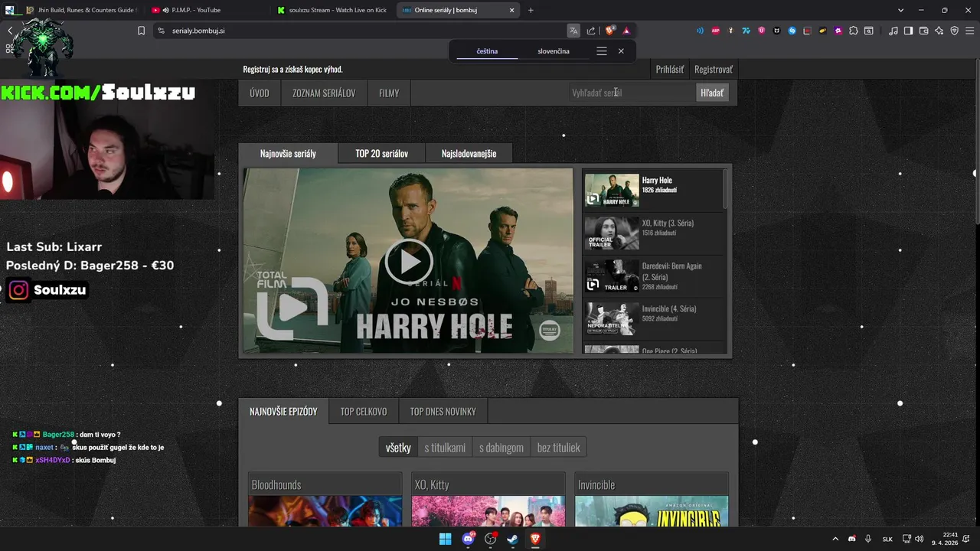Toggle the browser sidebar panel icon

point(908,31)
